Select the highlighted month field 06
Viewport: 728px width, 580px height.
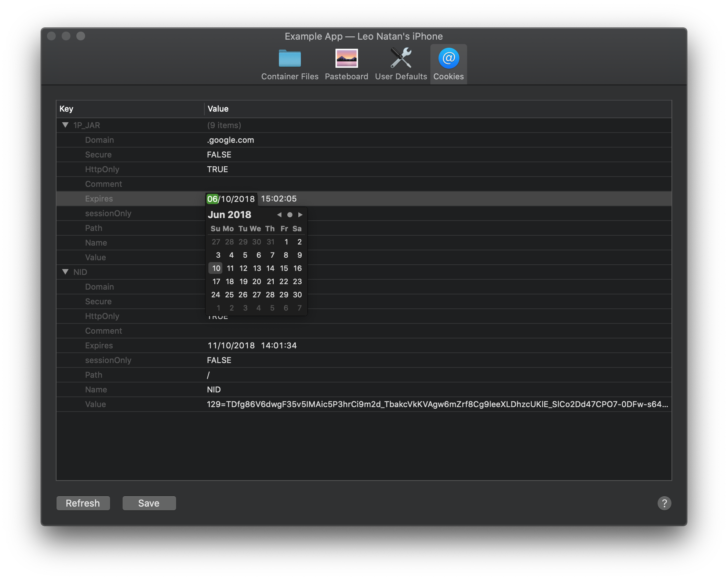point(212,199)
